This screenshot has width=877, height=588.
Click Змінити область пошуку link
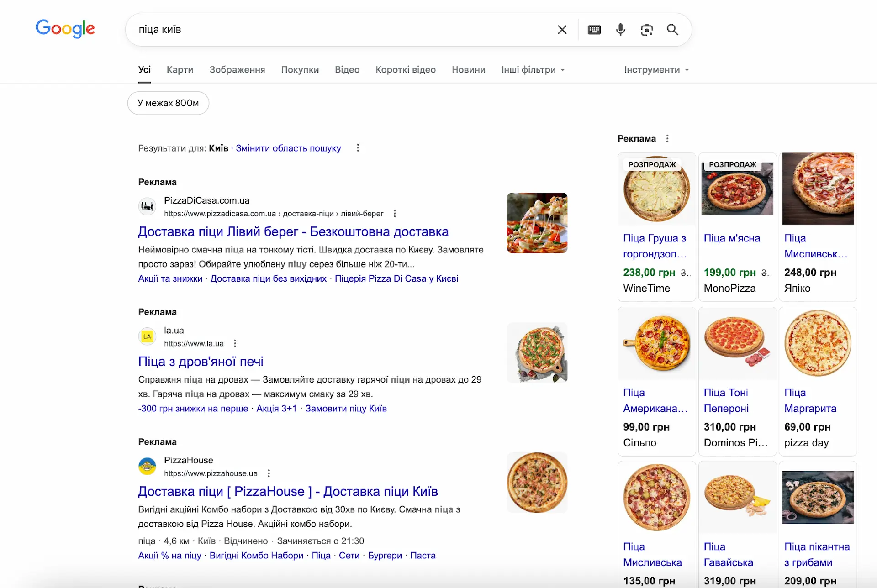pos(288,148)
